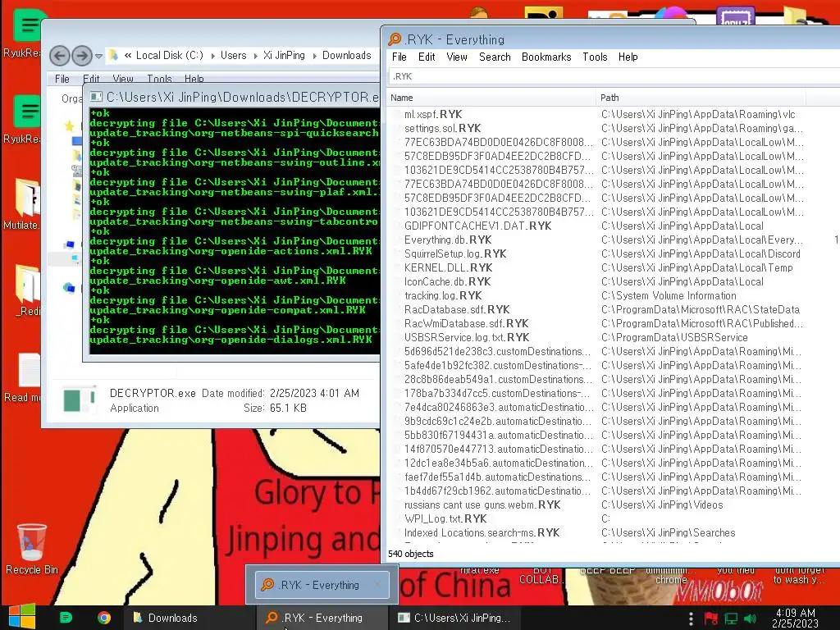Sort by the Name column header
Viewport: 840px width, 630px height.
pos(491,98)
